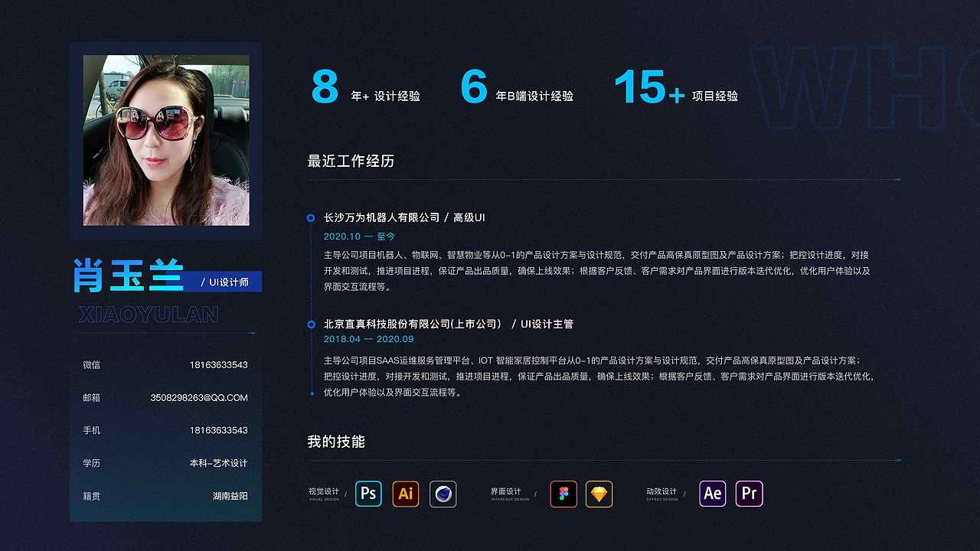Click the XIAOYULAN outlined text
Image resolution: width=980 pixels, height=551 pixels.
[149, 315]
